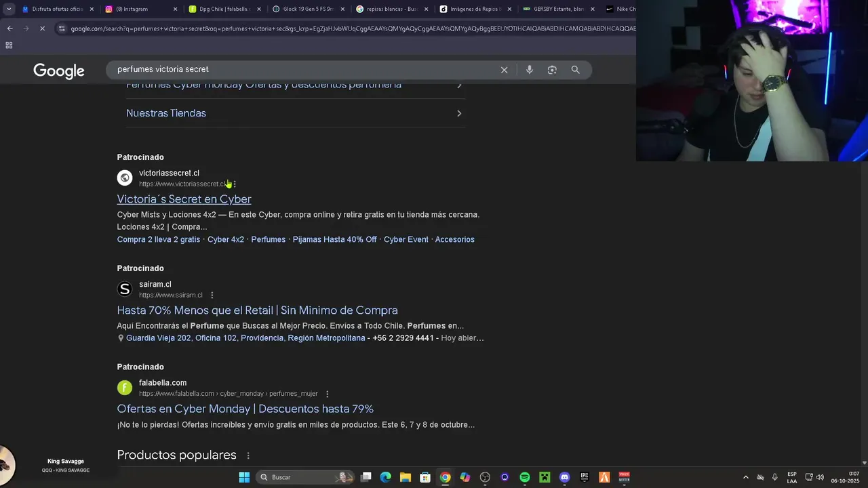Image resolution: width=868 pixels, height=488 pixels.
Task: Open Productos populares options menu
Action: coord(248,455)
